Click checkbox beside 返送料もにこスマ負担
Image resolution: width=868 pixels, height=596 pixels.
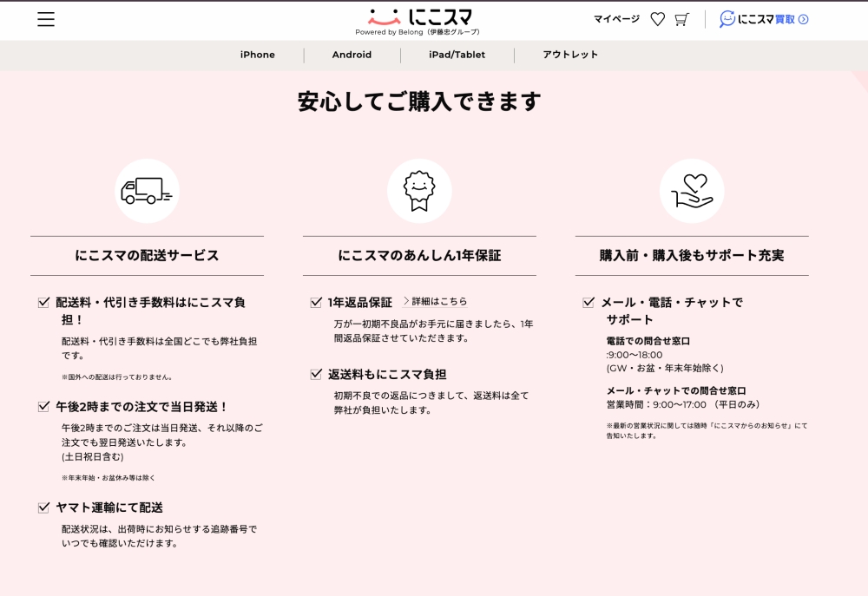(x=316, y=375)
